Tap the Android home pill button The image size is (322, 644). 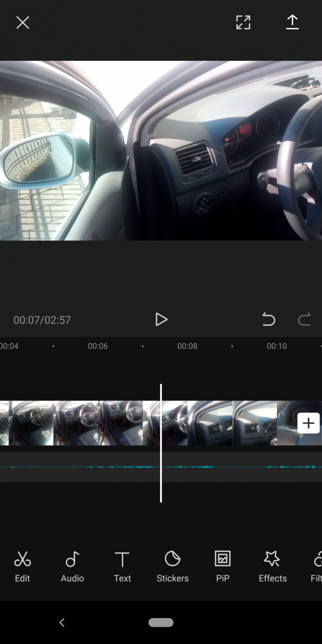[x=161, y=623]
